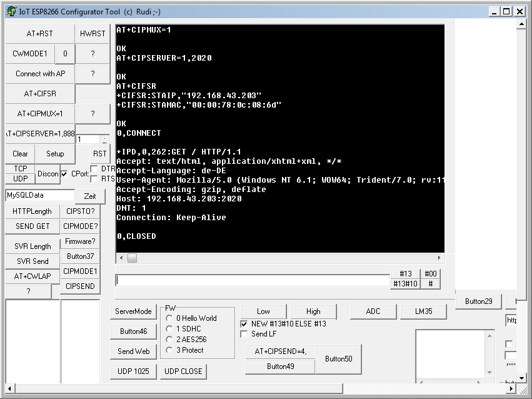Click the Zeit button
This screenshot has height=399, width=532.
click(90, 196)
